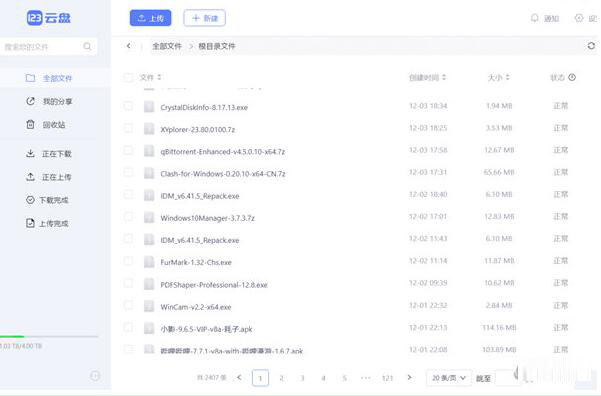Click file icon of CrystalDiskInfo-8.17.13.exe

point(149,107)
